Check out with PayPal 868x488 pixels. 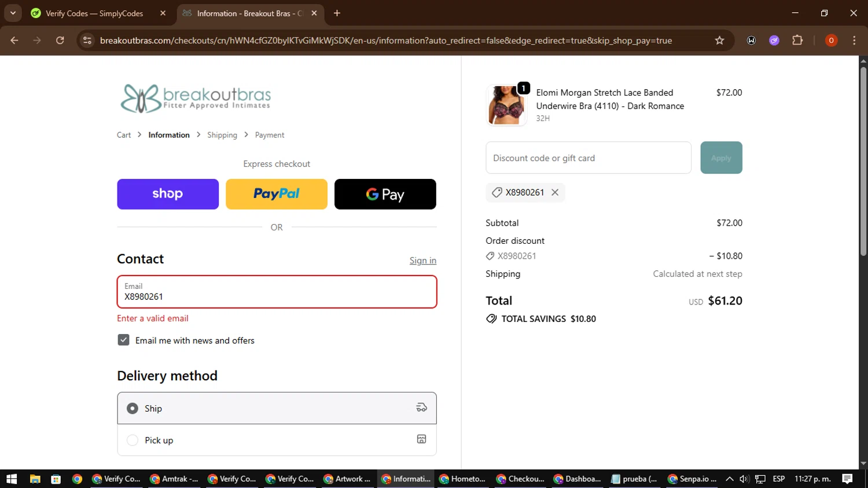click(x=277, y=194)
